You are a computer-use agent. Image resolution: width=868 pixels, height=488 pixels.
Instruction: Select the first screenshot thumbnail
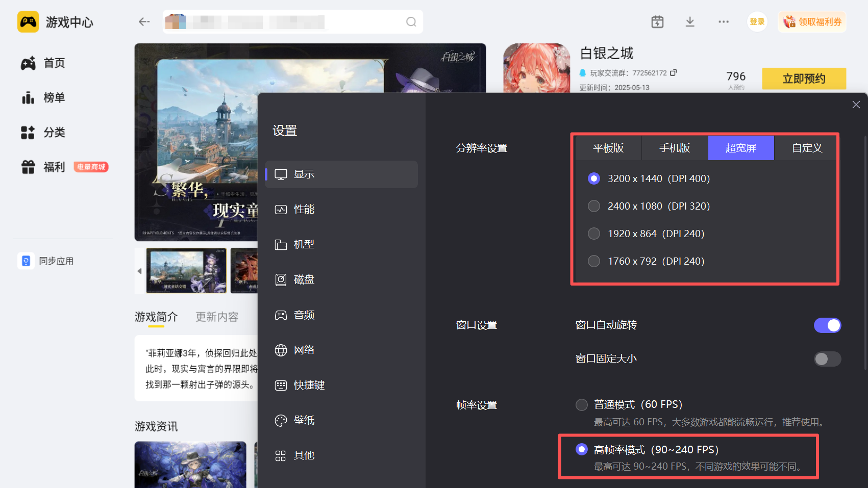[186, 271]
